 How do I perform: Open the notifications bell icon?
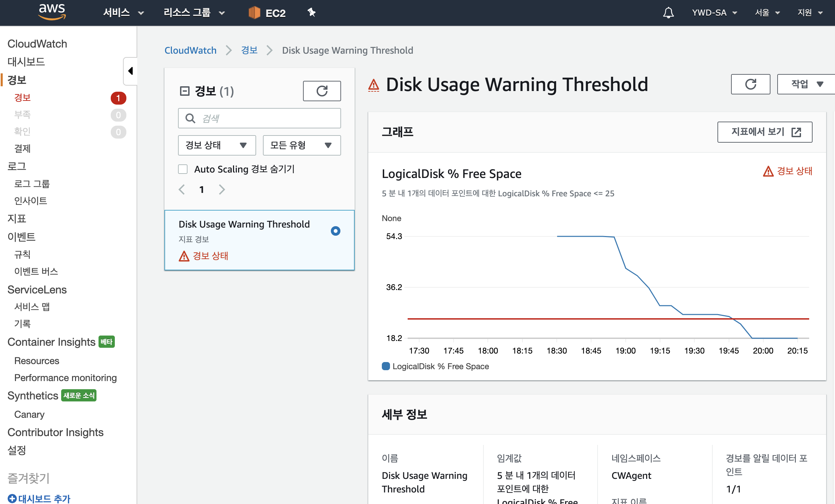pyautogui.click(x=668, y=13)
